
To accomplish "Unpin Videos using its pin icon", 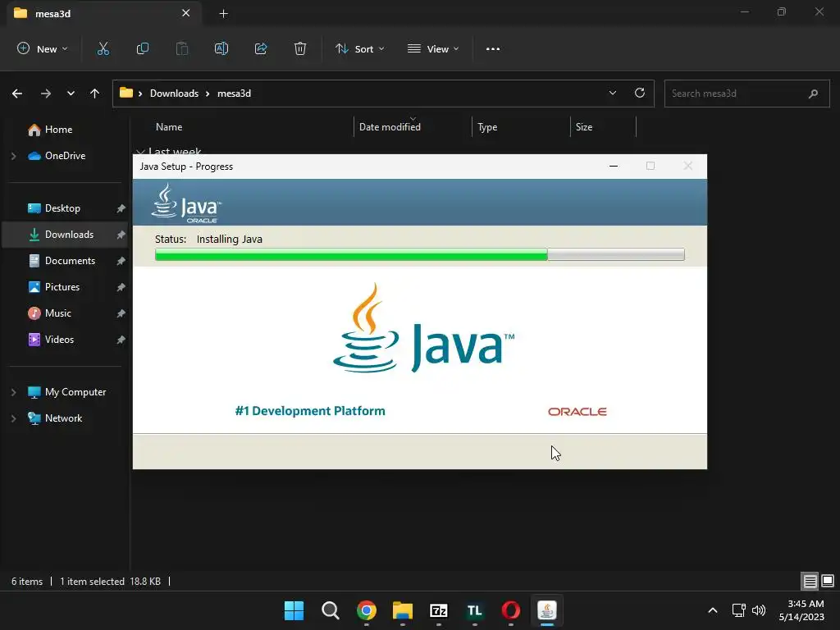I will [121, 340].
